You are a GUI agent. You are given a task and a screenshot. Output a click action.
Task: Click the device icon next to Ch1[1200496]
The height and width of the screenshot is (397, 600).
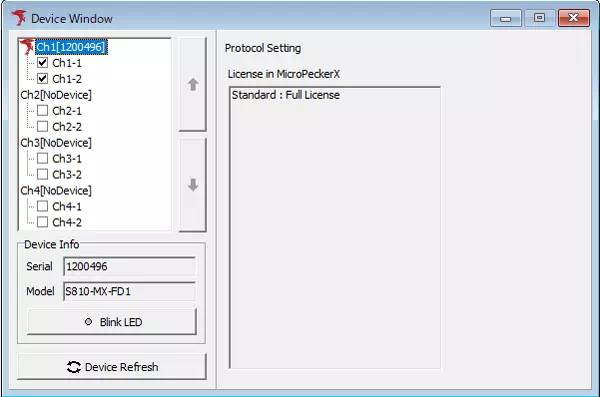click(x=27, y=47)
